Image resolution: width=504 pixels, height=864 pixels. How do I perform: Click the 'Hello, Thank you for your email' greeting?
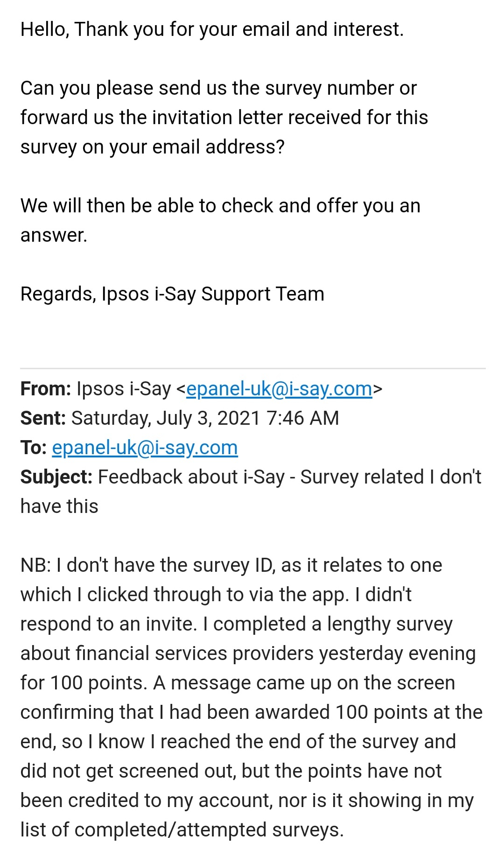(212, 29)
